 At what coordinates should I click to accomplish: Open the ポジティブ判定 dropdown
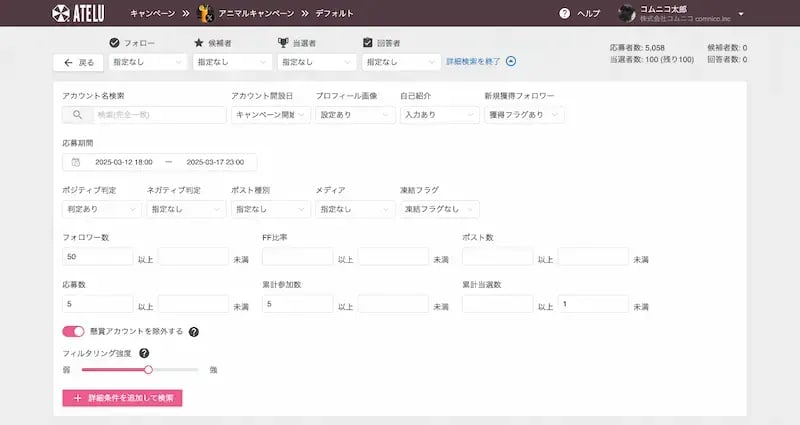(x=102, y=209)
